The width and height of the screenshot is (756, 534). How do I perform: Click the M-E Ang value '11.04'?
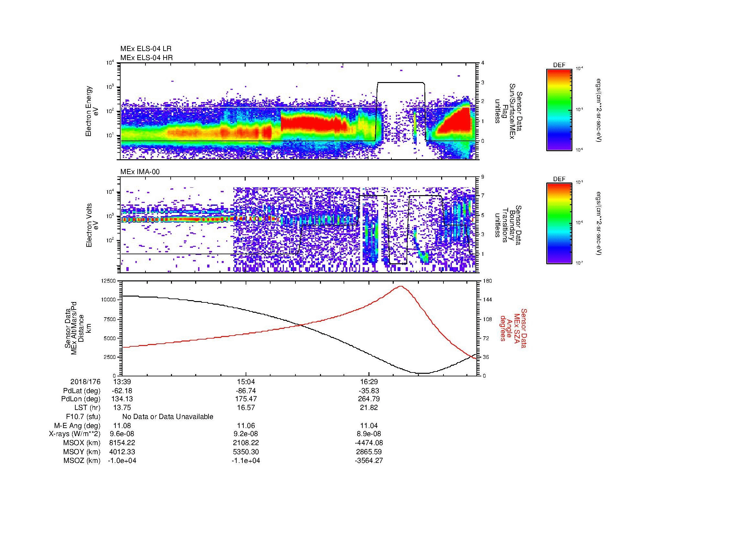pos(369,426)
